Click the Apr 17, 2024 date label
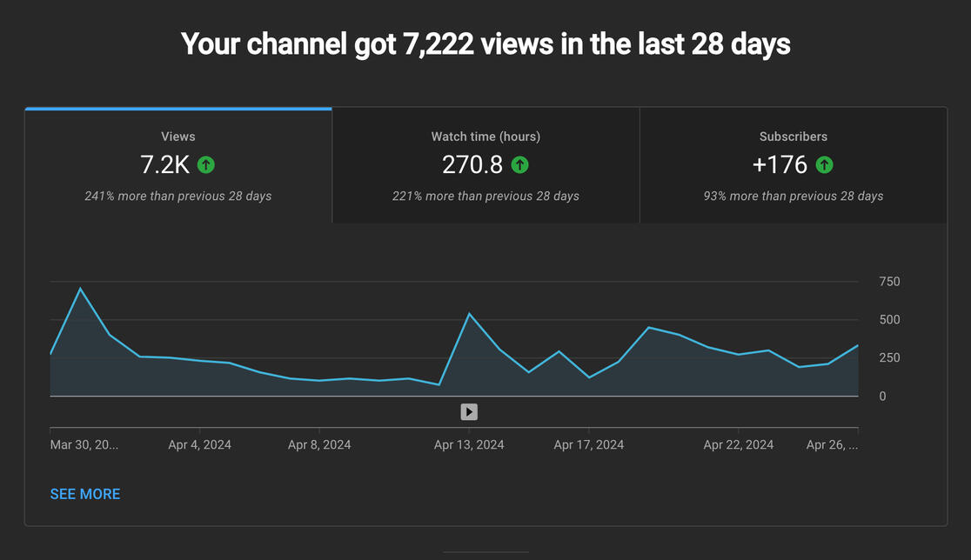This screenshot has width=971, height=560. pyautogui.click(x=588, y=445)
